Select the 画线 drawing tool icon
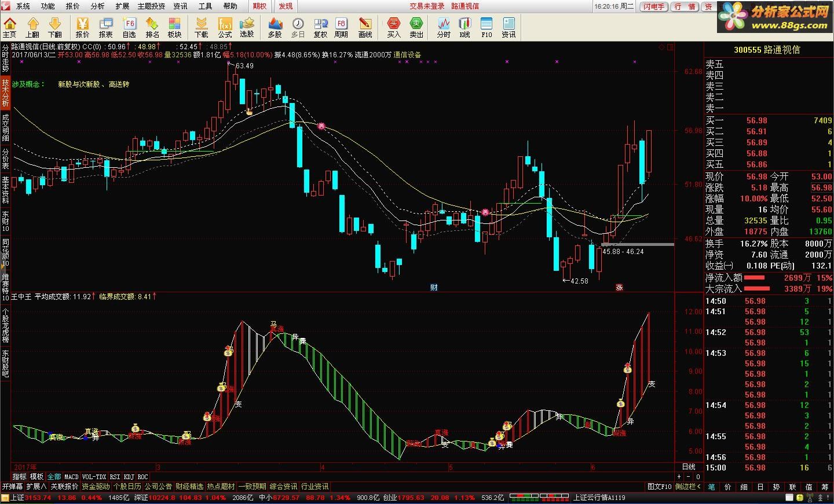 (365, 27)
